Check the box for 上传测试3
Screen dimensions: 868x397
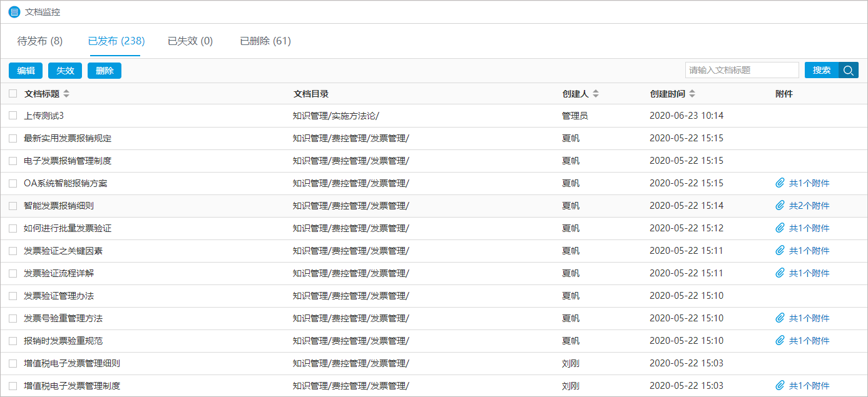point(13,116)
